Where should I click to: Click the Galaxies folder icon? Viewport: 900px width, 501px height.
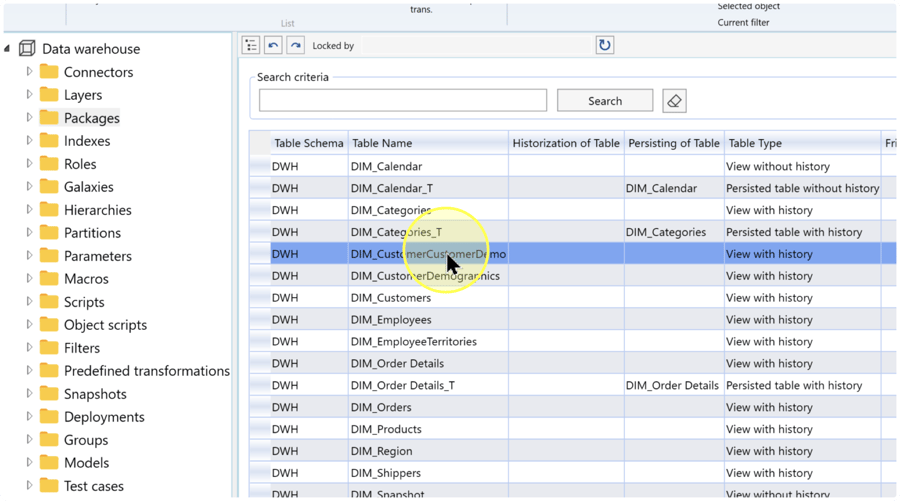(49, 187)
